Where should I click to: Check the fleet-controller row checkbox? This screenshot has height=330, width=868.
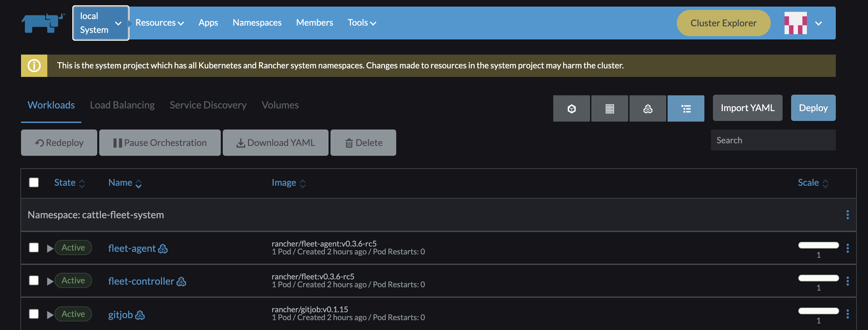[34, 280]
